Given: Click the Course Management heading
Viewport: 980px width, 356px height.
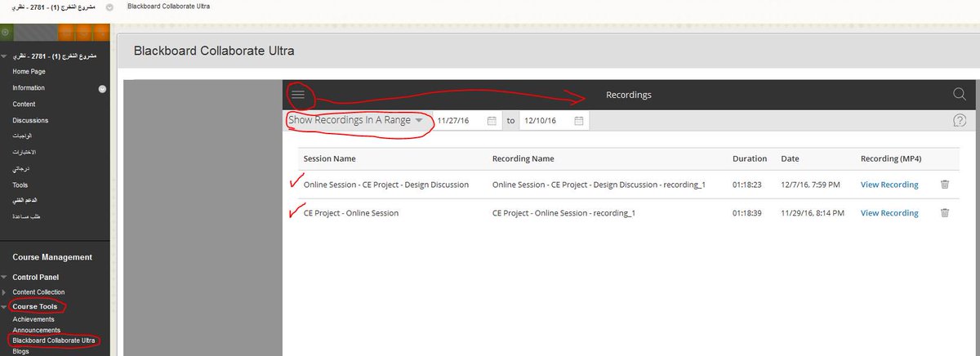Looking at the screenshot, I should click(x=52, y=257).
